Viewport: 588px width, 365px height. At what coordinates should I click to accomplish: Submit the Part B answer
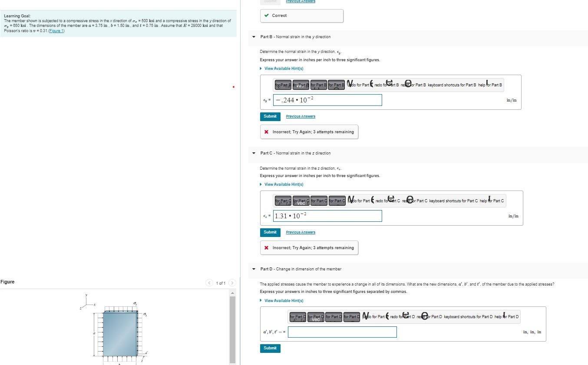[270, 116]
